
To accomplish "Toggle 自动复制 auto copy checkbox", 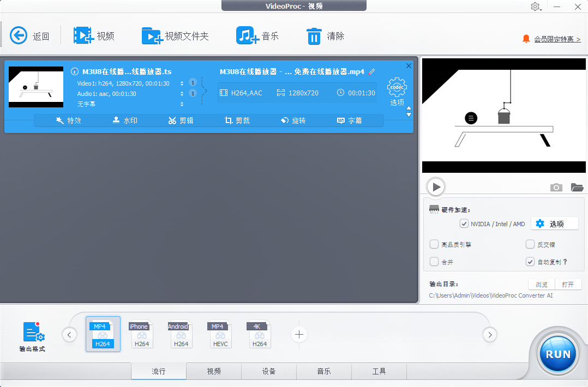I will [530, 262].
